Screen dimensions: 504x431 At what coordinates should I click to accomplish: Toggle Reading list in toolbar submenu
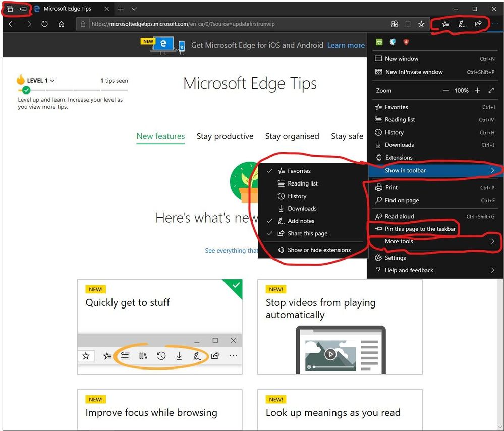point(313,183)
